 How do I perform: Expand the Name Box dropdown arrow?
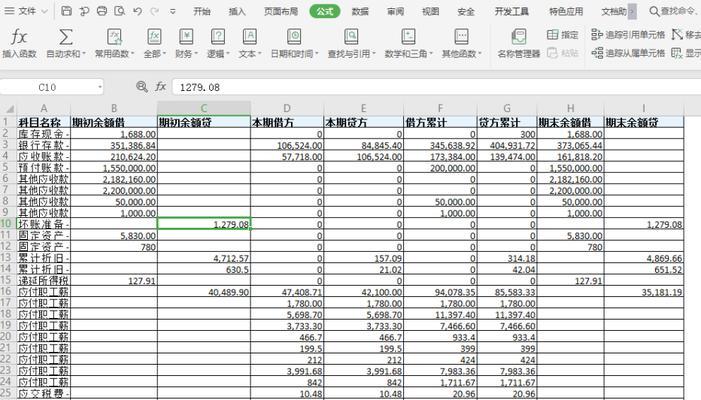point(100,87)
